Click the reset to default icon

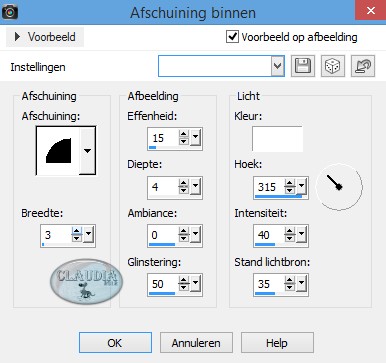(x=363, y=66)
